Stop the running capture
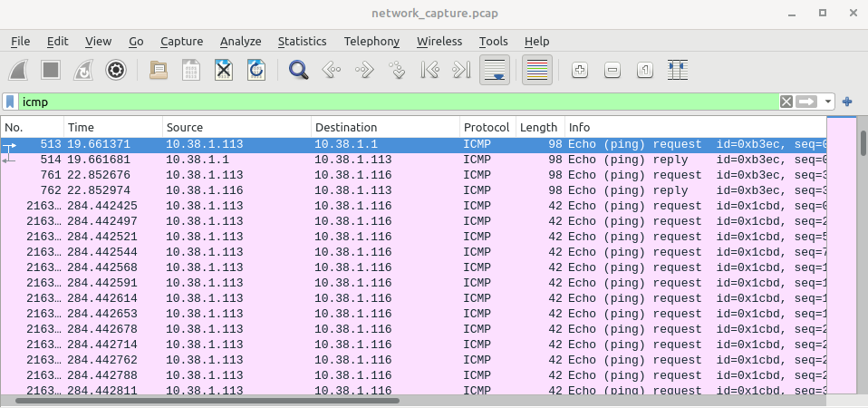 pos(51,71)
